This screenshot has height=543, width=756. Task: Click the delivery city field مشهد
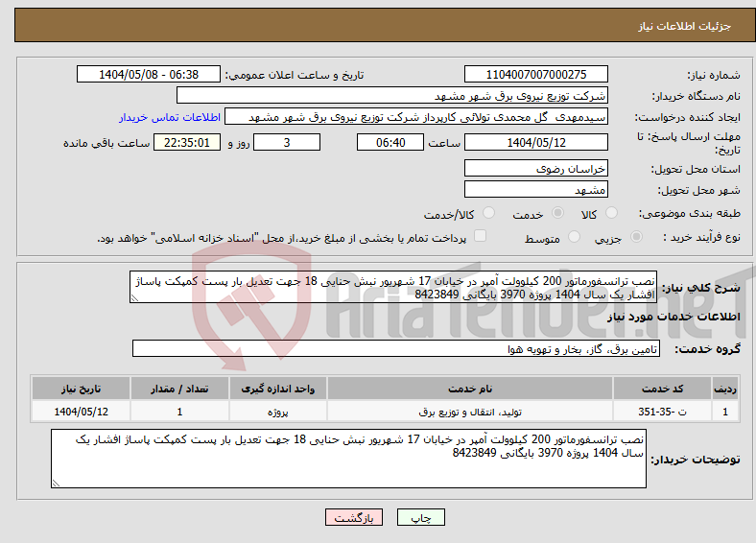pos(535,189)
